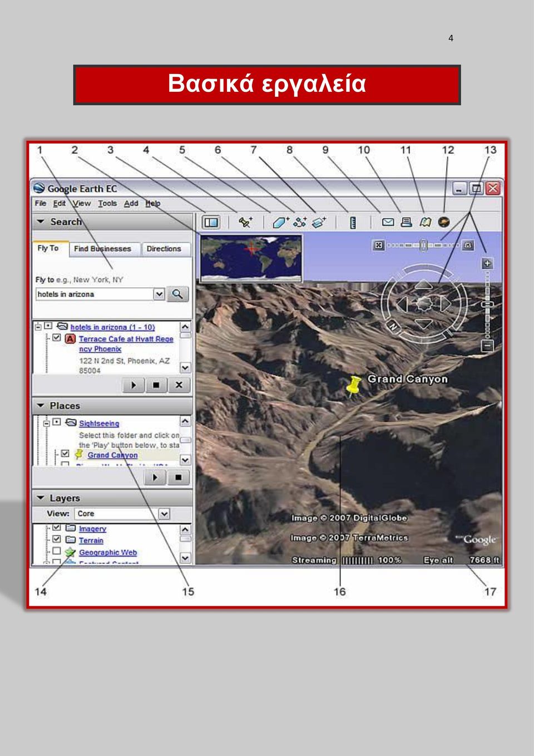
Task: Open the File menu
Action: click(41, 203)
